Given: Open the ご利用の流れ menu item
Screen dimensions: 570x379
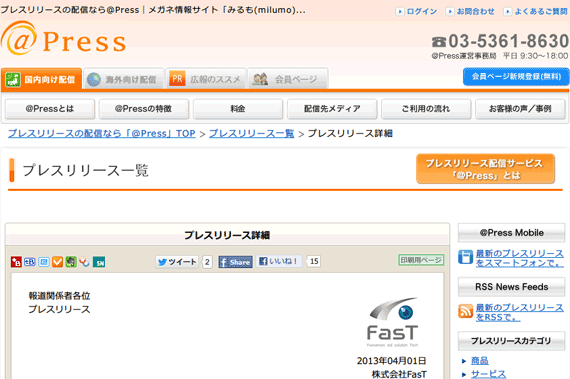Looking at the screenshot, I should [x=426, y=109].
